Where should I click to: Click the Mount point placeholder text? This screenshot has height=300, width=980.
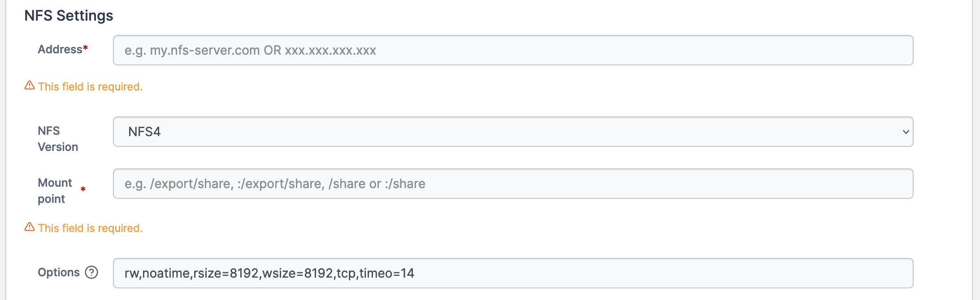(x=274, y=183)
